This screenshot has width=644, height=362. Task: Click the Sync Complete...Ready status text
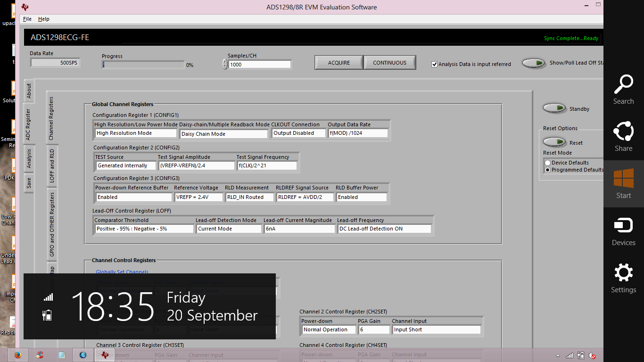[571, 39]
